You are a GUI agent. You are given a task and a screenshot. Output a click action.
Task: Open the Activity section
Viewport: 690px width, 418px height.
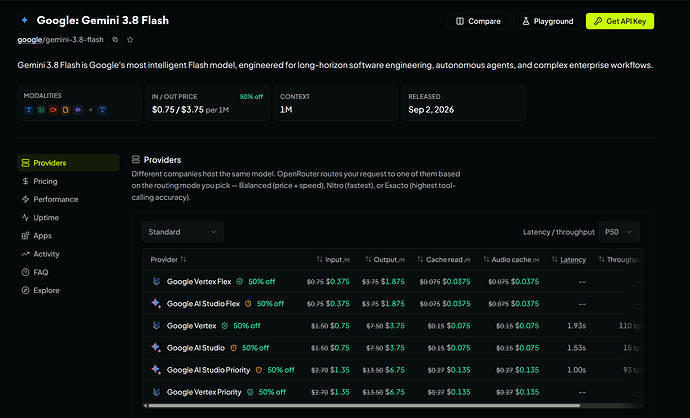pyautogui.click(x=68, y=254)
